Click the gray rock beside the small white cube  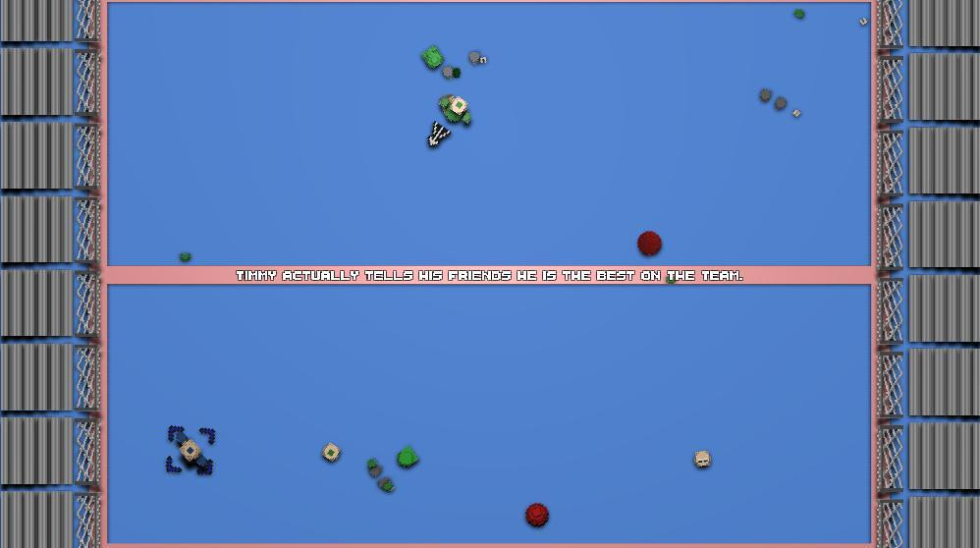475,58
